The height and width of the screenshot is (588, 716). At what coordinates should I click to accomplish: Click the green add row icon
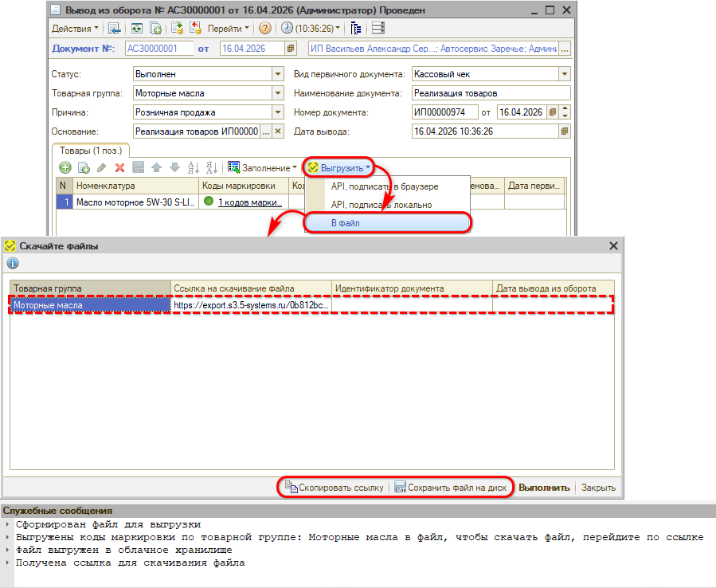point(65,168)
